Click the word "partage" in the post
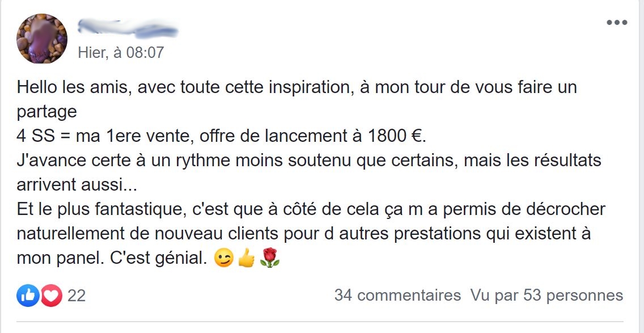 click(47, 112)
